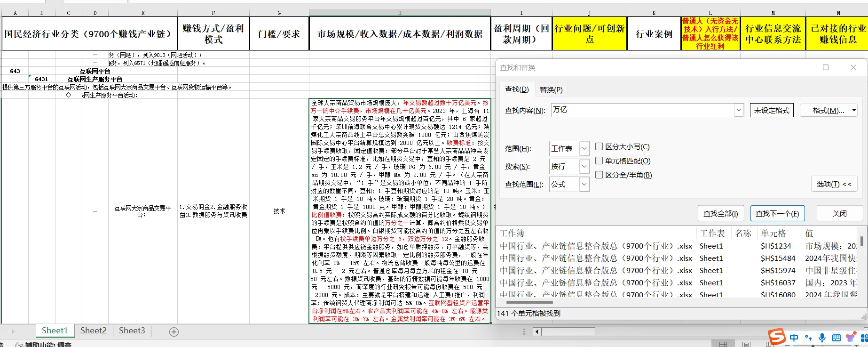This screenshot has width=868, height=347.
Task: Open the Search order dropdown showing 按行
Action: 584,167
